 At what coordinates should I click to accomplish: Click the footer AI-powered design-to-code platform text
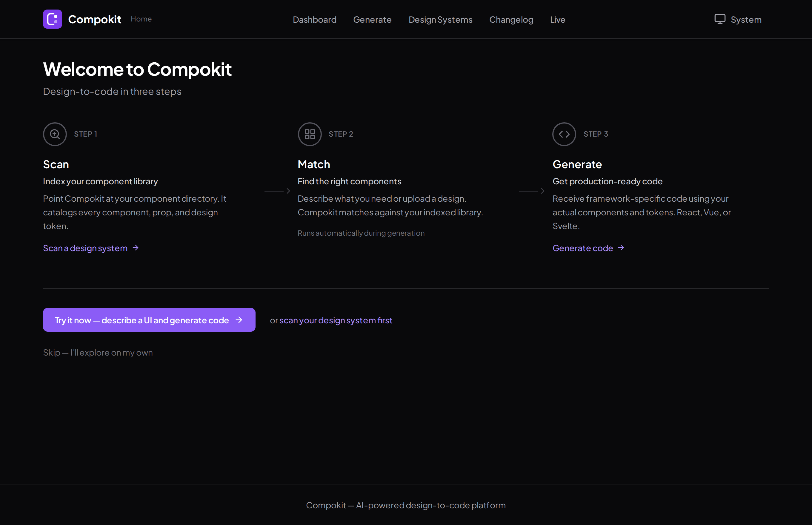(406, 505)
